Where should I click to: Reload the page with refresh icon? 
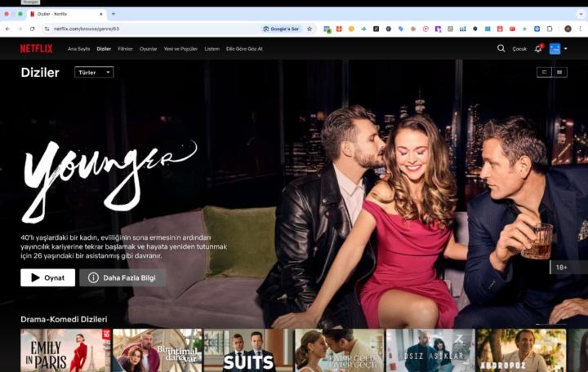[x=32, y=29]
